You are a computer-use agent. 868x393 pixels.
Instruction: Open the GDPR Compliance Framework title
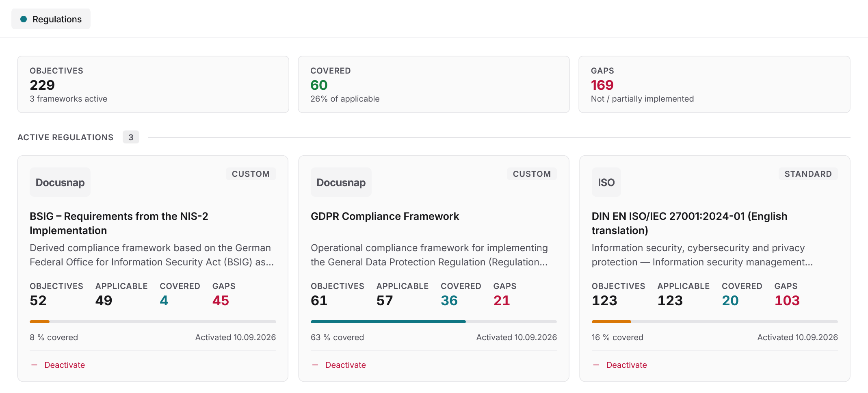[385, 216]
